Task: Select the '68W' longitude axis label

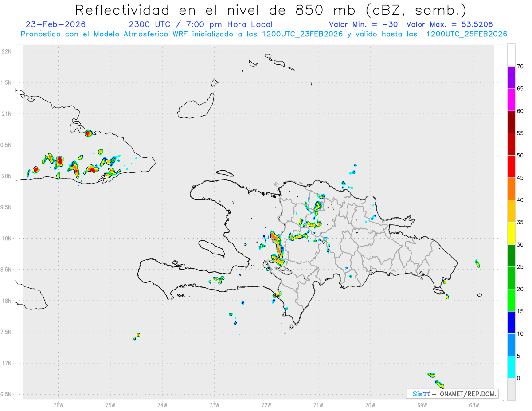Action: [x=474, y=405]
